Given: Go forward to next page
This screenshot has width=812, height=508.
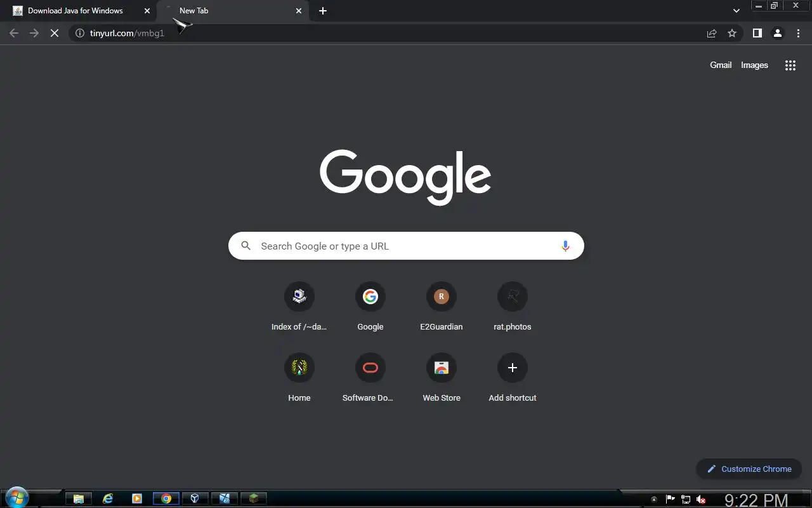Looking at the screenshot, I should point(34,33).
